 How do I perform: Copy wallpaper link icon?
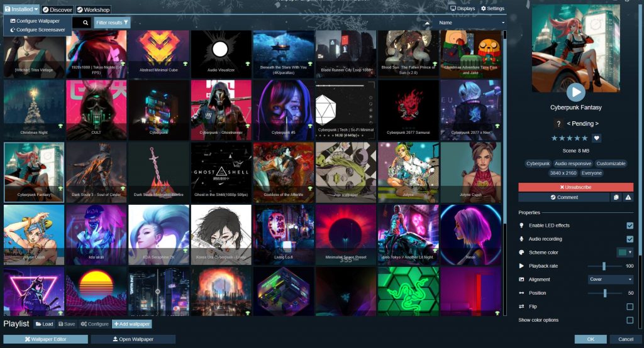pyautogui.click(x=616, y=197)
